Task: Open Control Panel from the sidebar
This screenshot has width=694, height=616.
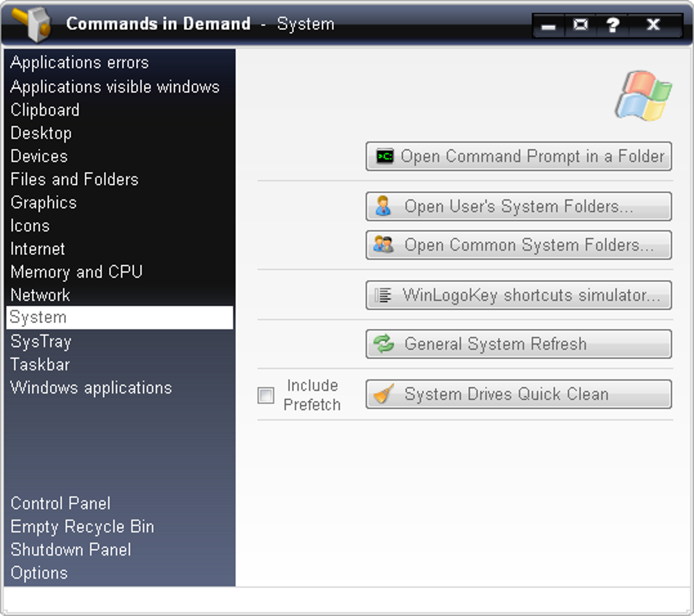Action: pos(61,504)
